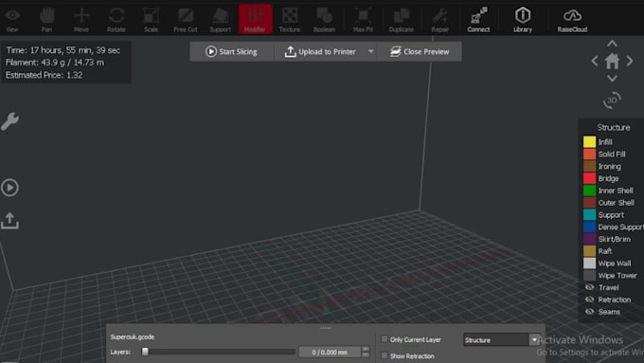Click the left sidebar upload icon
Screen dimensions: 644x363
point(9,221)
